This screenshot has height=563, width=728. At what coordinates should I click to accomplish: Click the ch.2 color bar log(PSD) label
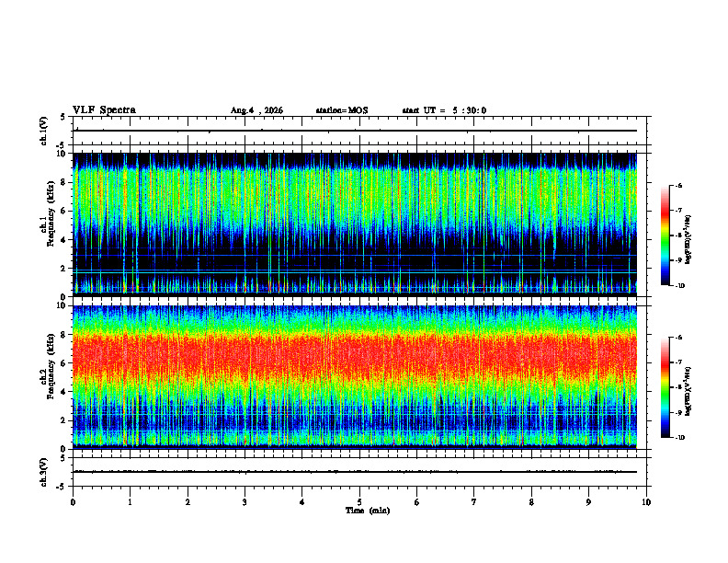pos(688,391)
